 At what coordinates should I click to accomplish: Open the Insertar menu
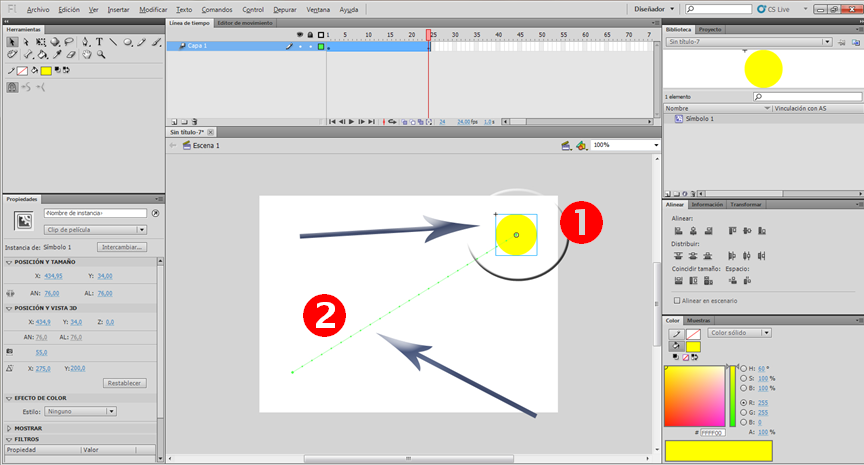click(118, 9)
